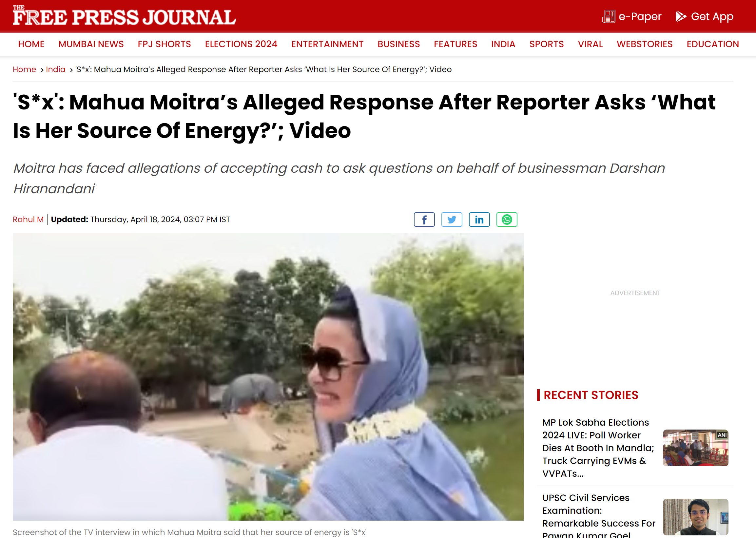Click The Free Press Journal logo

point(124,16)
